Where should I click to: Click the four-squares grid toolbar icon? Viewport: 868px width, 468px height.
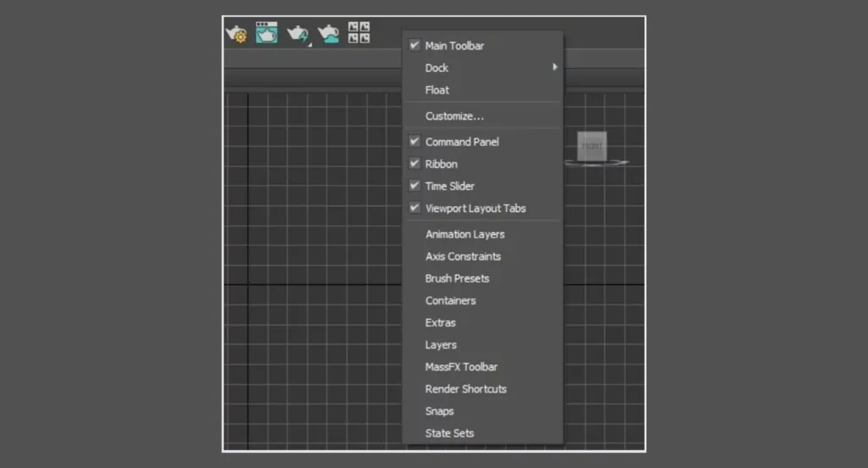[x=359, y=32]
